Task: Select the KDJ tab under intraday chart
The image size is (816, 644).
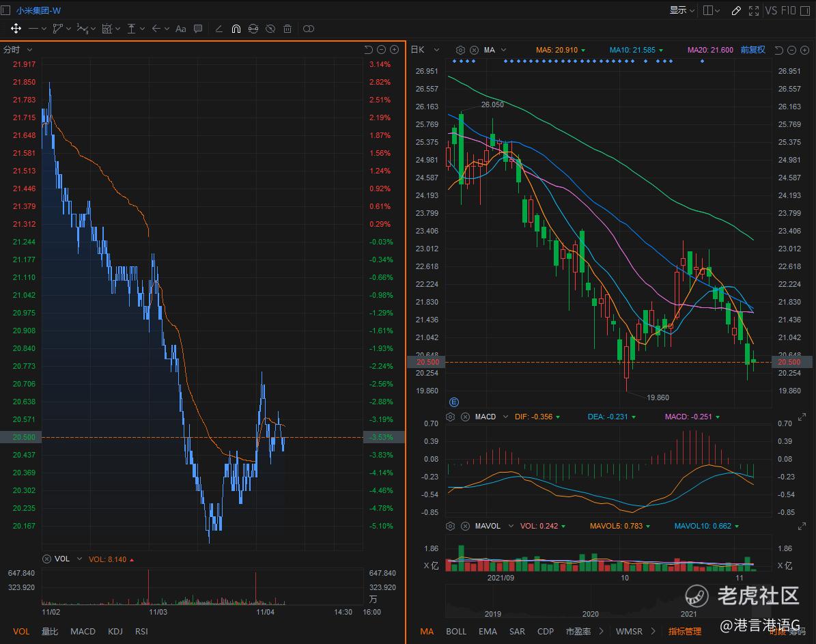Action: 115,632
